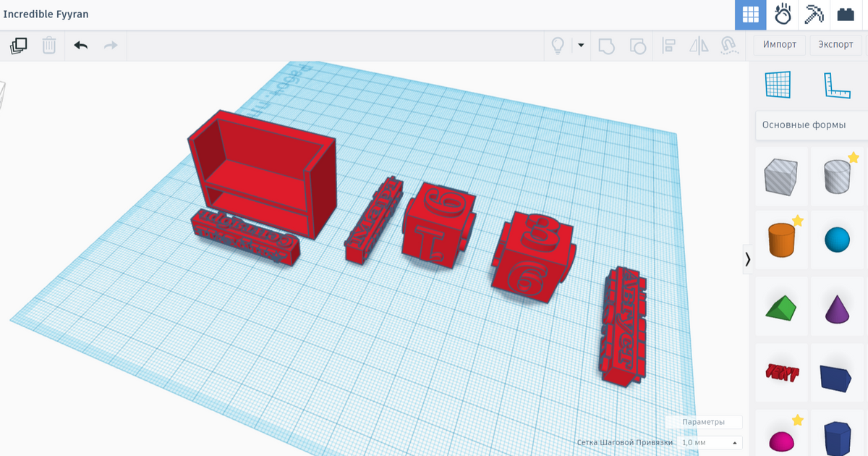The height and width of the screenshot is (456, 868).
Task: Undo the last action
Action: click(x=80, y=46)
